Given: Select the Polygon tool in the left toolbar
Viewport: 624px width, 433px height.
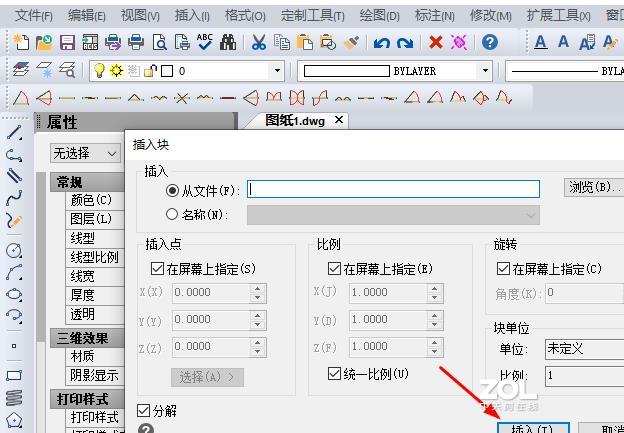Looking at the screenshot, I should click(x=14, y=419).
